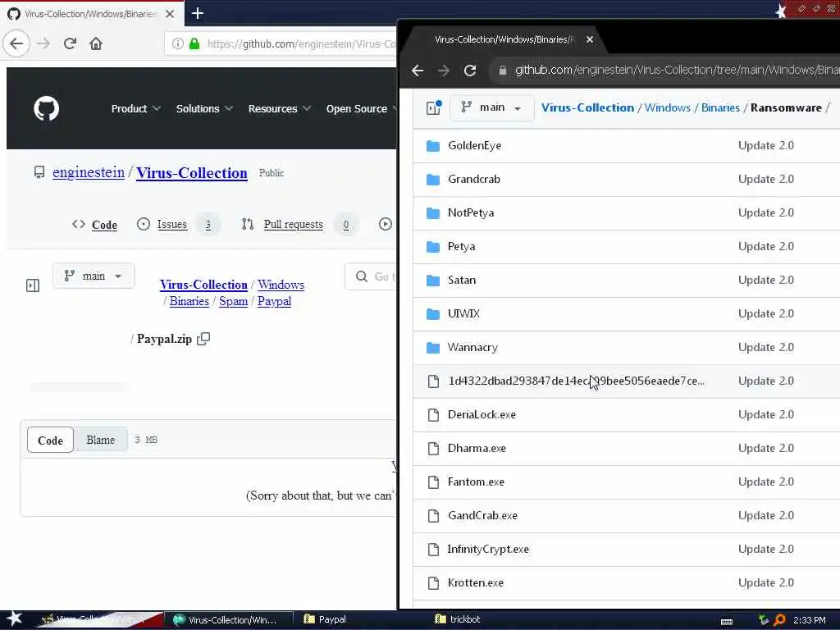Expand the Resources menu
840x630 pixels.
click(x=279, y=109)
